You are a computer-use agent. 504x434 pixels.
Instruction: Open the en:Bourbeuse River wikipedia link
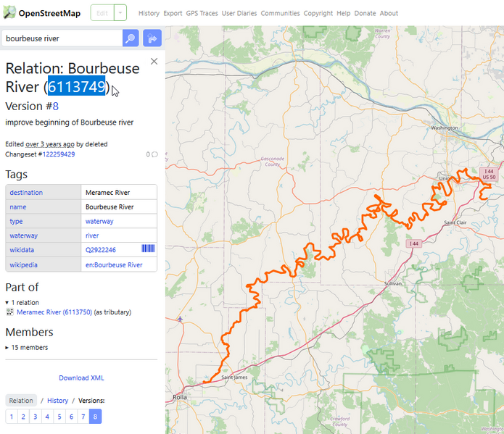(x=114, y=265)
